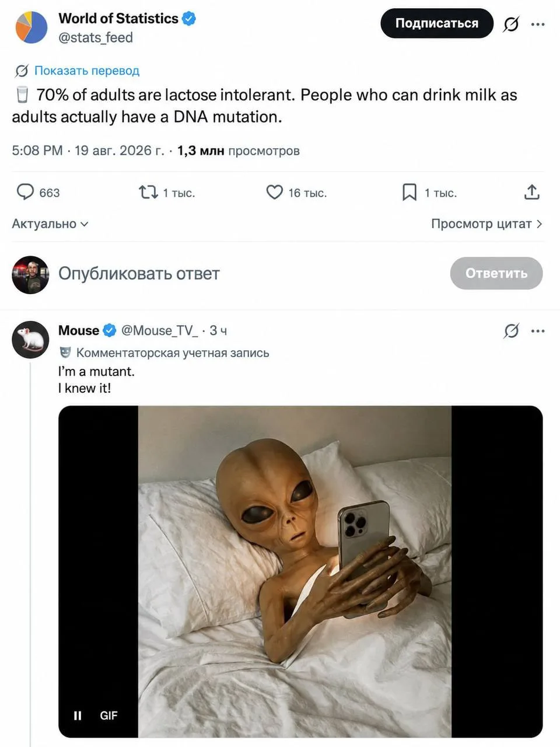Click the share upload icon
This screenshot has height=747, width=560.
click(x=531, y=192)
